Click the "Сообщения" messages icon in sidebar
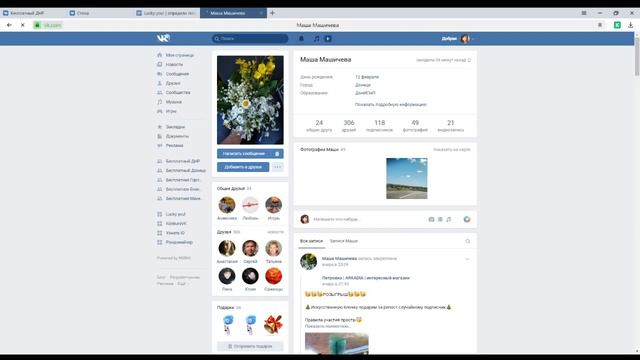The height and width of the screenshot is (360, 640). coord(160,74)
